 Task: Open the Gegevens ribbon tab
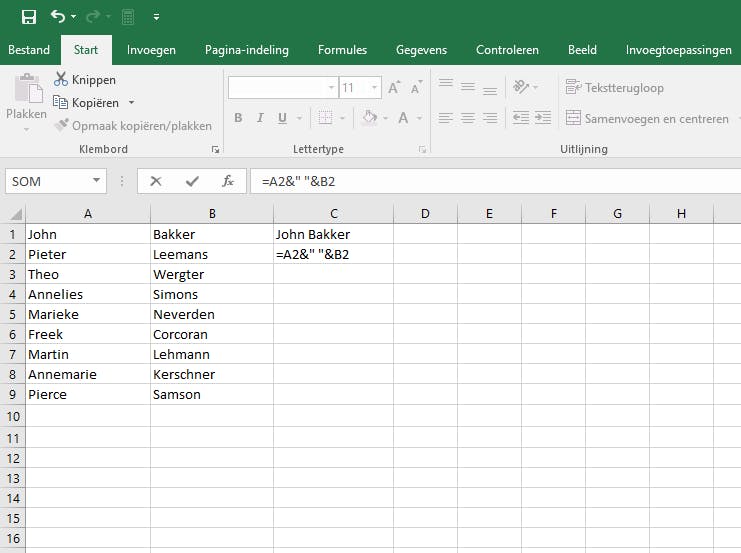tap(421, 50)
